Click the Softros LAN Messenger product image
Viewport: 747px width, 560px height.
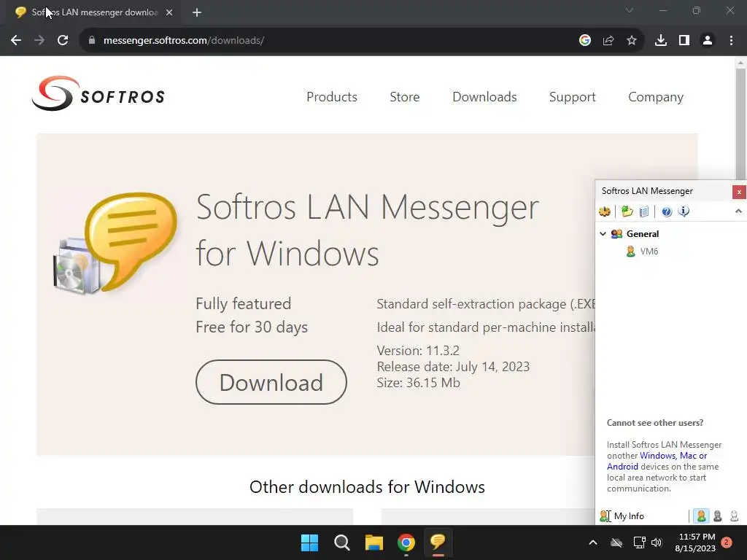click(116, 244)
